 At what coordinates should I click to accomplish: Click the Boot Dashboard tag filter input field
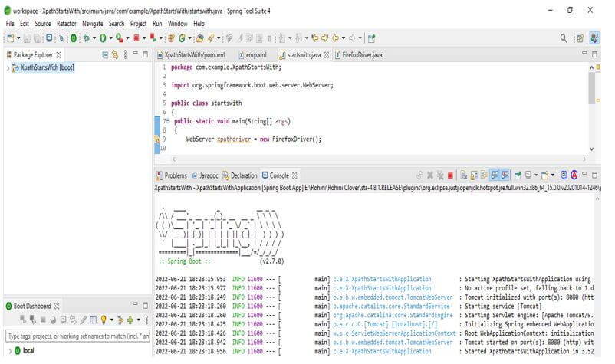click(x=77, y=336)
